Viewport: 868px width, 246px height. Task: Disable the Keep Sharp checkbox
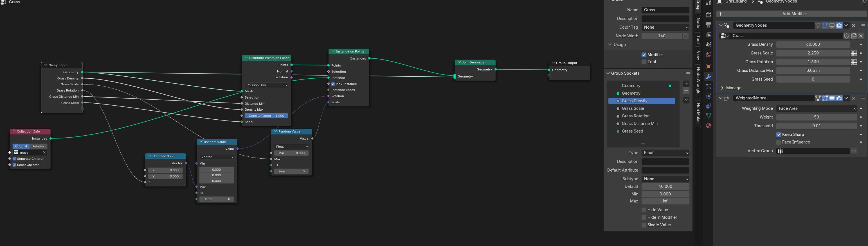pyautogui.click(x=779, y=135)
